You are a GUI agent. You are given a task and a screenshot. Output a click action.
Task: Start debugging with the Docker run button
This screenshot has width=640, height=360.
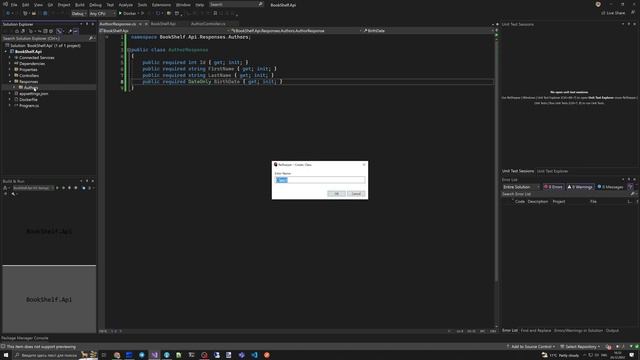pyautogui.click(x=127, y=13)
